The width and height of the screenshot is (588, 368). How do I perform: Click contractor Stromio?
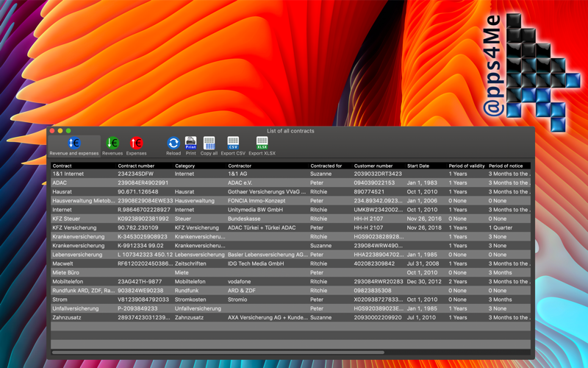pyautogui.click(x=237, y=300)
